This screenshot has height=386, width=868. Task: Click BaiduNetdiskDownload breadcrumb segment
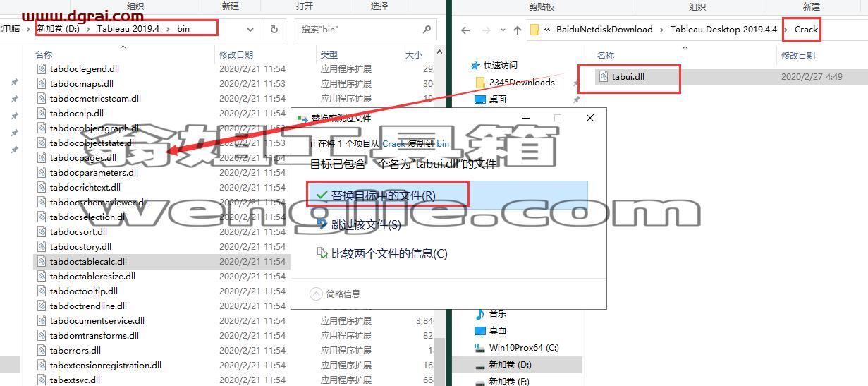(x=604, y=30)
